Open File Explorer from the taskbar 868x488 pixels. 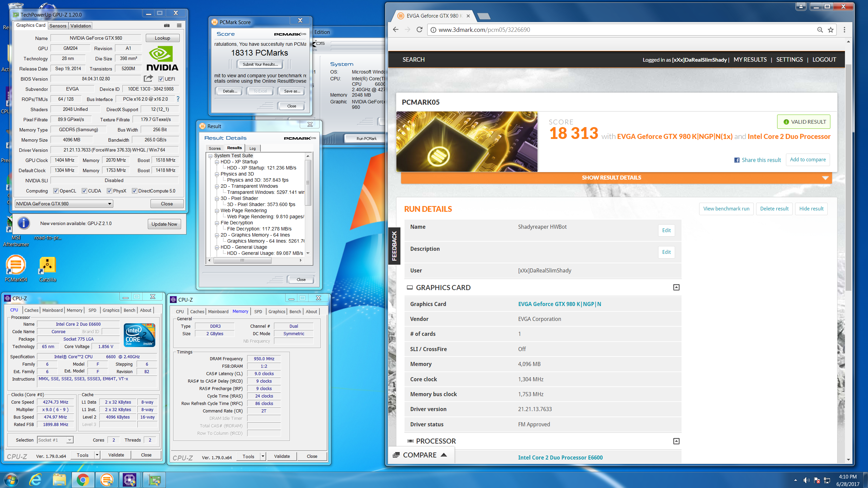pyautogui.click(x=59, y=480)
